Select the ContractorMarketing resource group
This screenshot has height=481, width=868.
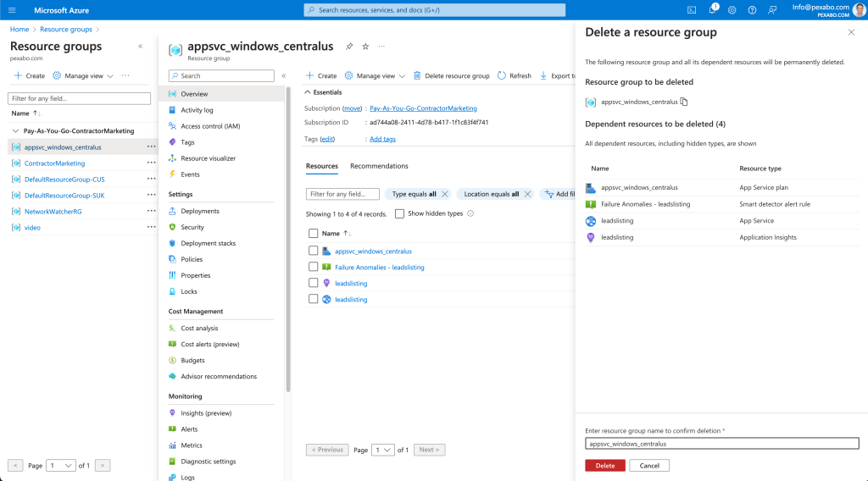[55, 163]
